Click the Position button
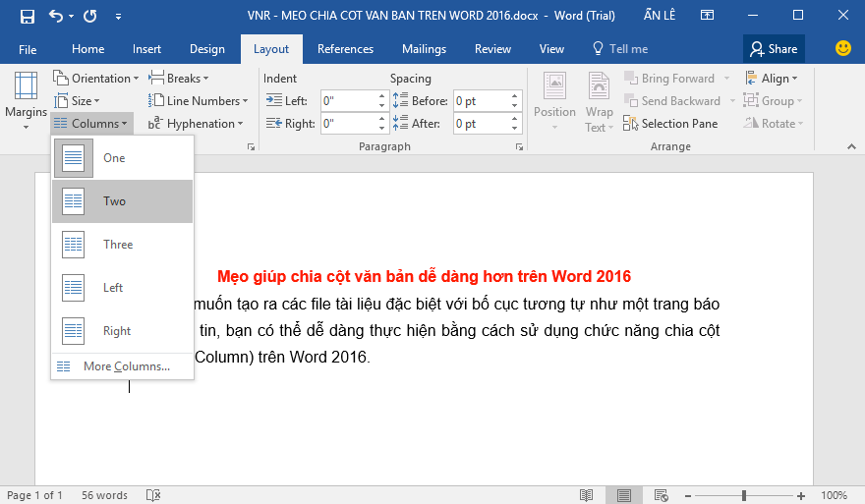Viewport: 865px width, 504px height. click(x=554, y=102)
